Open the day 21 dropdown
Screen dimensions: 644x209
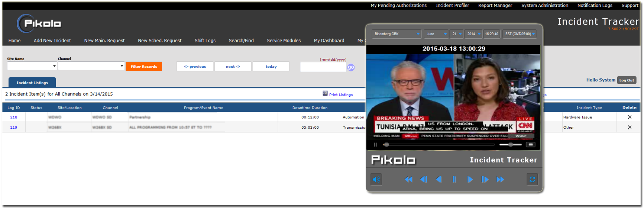(x=457, y=34)
